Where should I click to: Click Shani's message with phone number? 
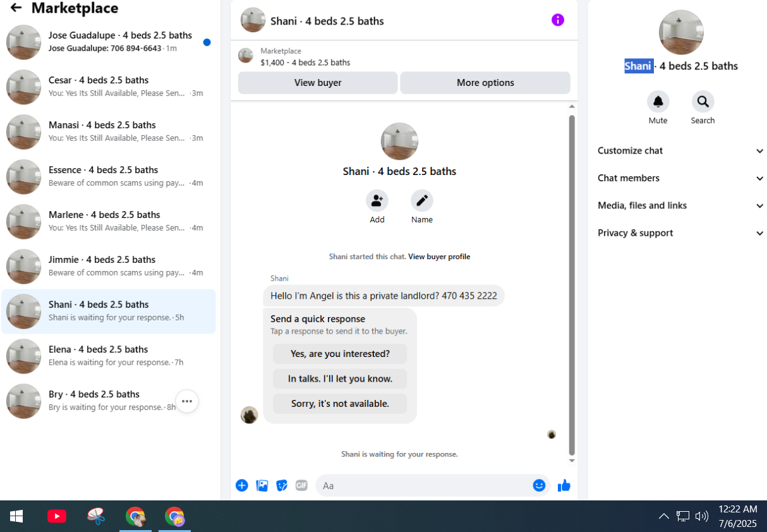(x=383, y=296)
